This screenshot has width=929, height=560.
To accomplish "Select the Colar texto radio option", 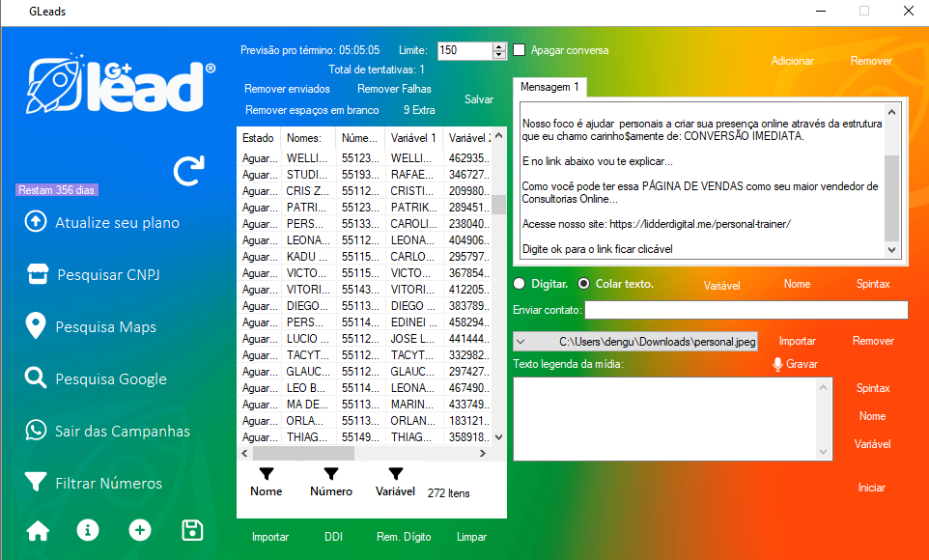I will click(x=584, y=284).
